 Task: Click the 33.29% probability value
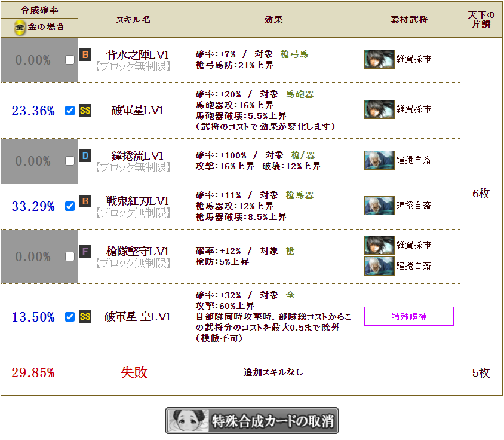click(33, 206)
